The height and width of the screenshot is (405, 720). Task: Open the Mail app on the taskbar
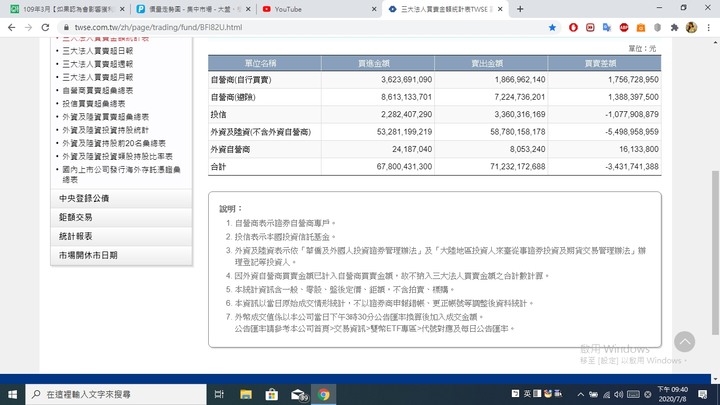(x=298, y=394)
